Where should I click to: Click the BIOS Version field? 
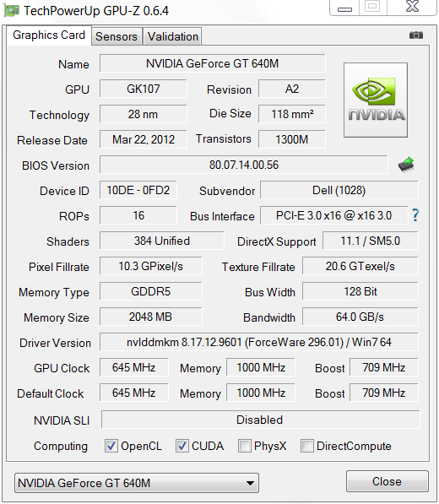tap(244, 165)
